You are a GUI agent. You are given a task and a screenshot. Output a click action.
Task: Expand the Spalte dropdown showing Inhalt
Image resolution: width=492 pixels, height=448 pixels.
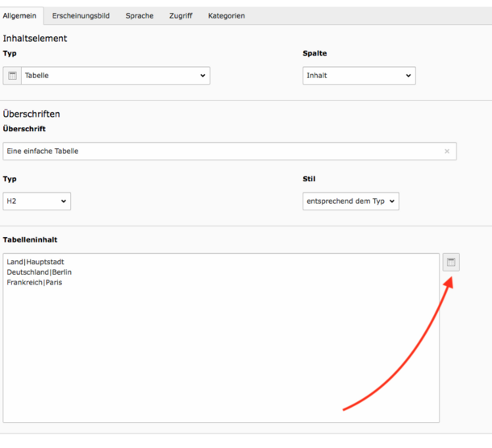point(359,76)
